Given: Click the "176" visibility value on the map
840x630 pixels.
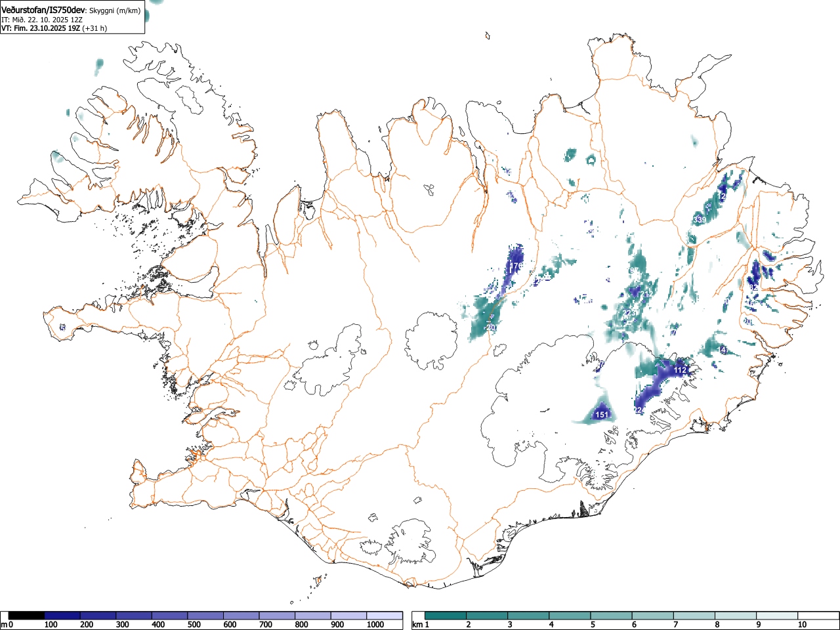Looking at the screenshot, I should click(x=515, y=266).
